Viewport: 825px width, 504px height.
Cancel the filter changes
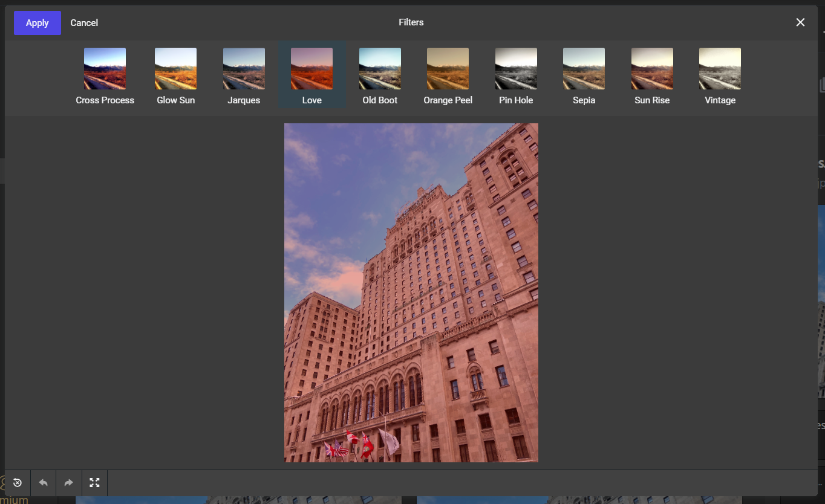click(84, 23)
